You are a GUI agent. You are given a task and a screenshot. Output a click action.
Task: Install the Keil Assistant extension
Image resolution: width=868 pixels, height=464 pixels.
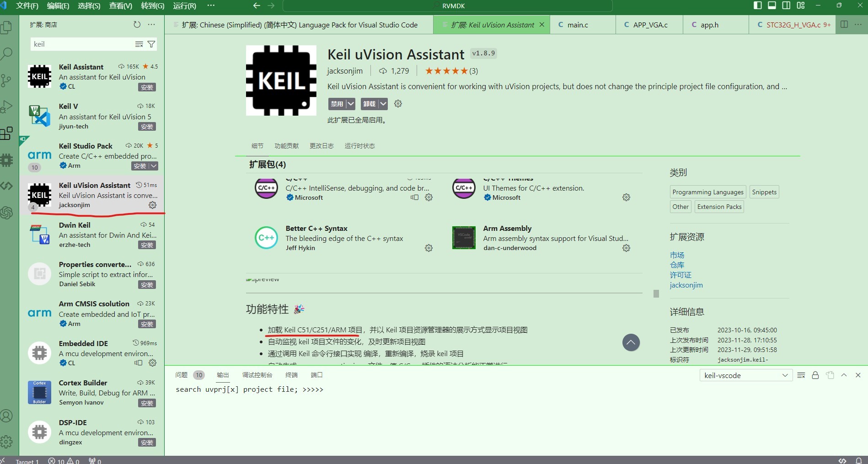pos(147,87)
